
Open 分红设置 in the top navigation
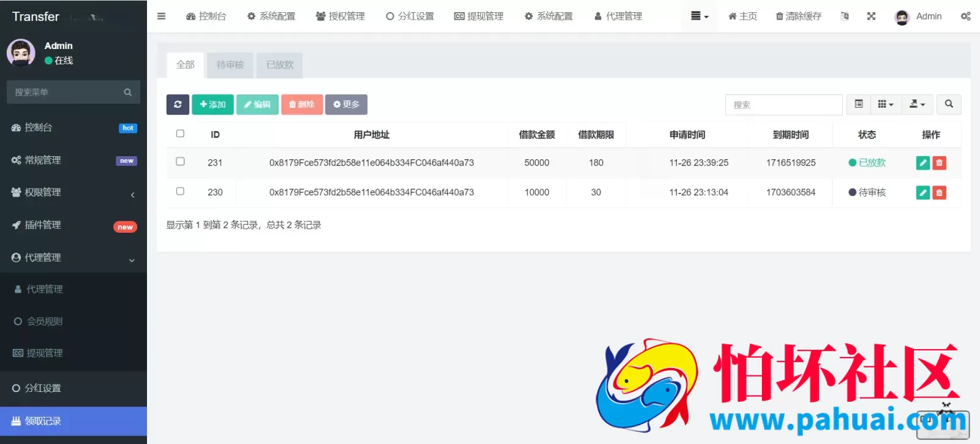[x=410, y=17]
